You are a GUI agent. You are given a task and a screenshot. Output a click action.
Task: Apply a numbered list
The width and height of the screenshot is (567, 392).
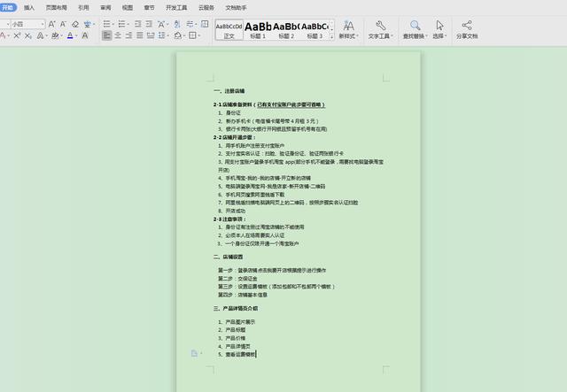121,24
